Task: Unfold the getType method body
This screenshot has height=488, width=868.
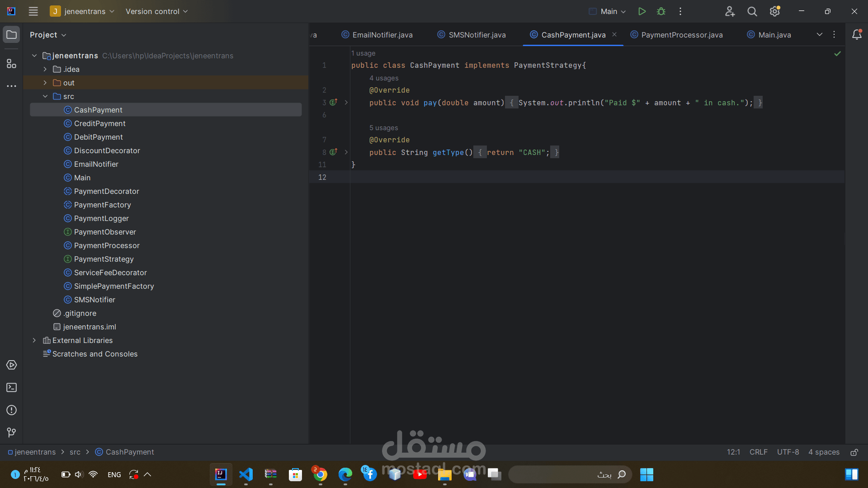Action: (x=346, y=152)
